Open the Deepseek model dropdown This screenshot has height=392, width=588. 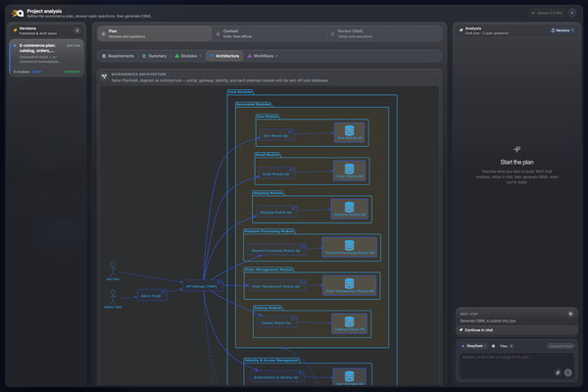pyautogui.click(x=473, y=346)
